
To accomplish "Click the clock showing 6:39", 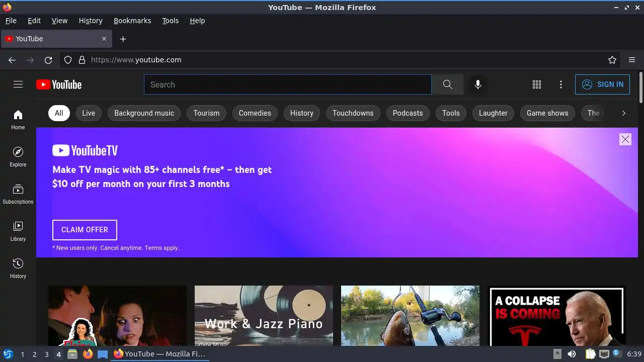I will click(634, 354).
